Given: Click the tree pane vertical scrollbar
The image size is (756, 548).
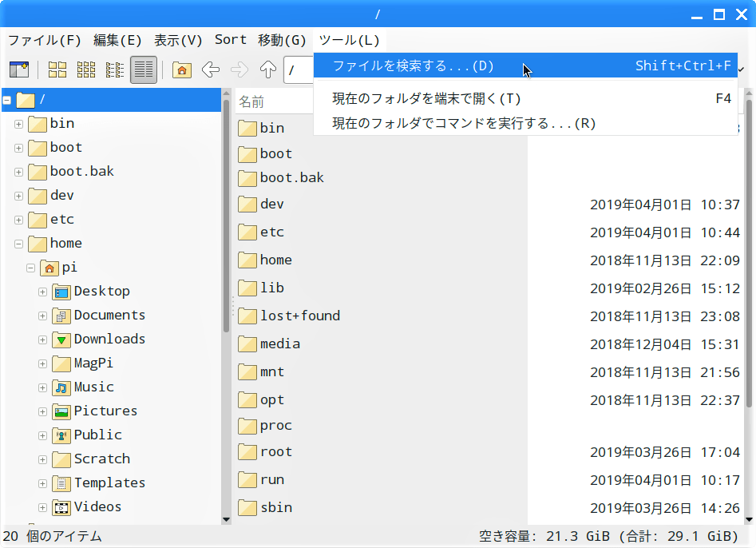Looking at the screenshot, I should (227, 216).
